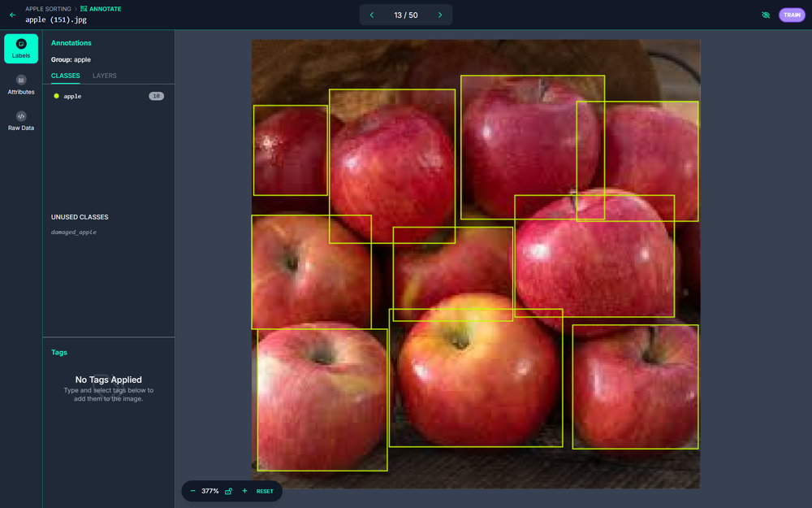Zoom in using the plus icon
812x508 pixels.
point(244,491)
